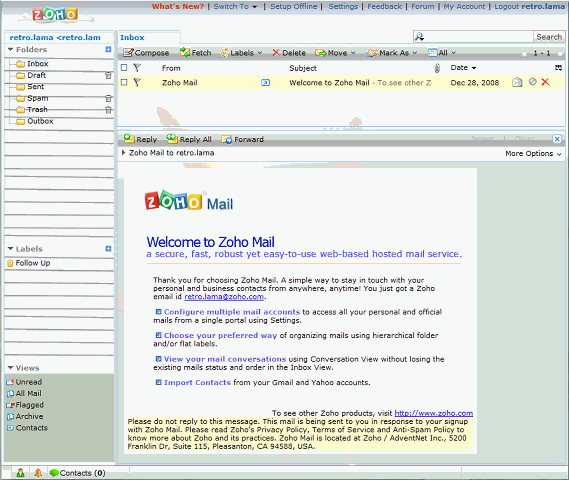Collapse the Labels section
The width and height of the screenshot is (569, 480).
click(11, 249)
